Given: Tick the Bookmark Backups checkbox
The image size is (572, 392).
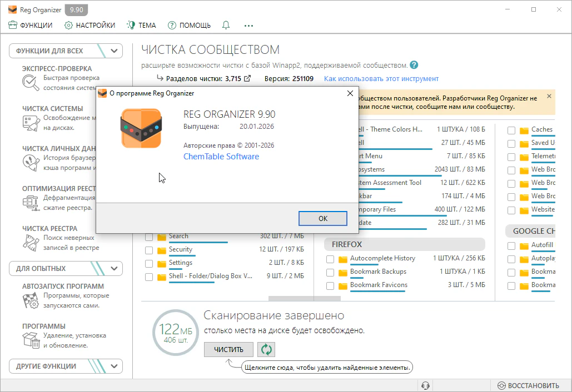Looking at the screenshot, I should pos(330,272).
